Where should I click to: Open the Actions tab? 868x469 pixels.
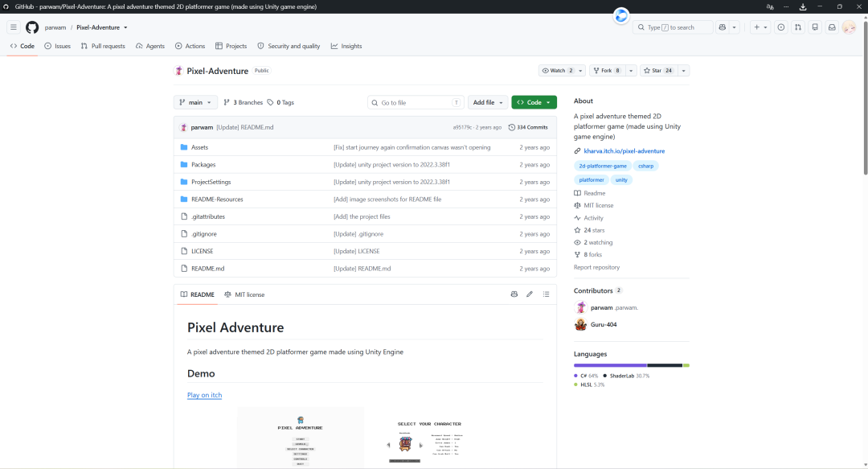tap(190, 46)
